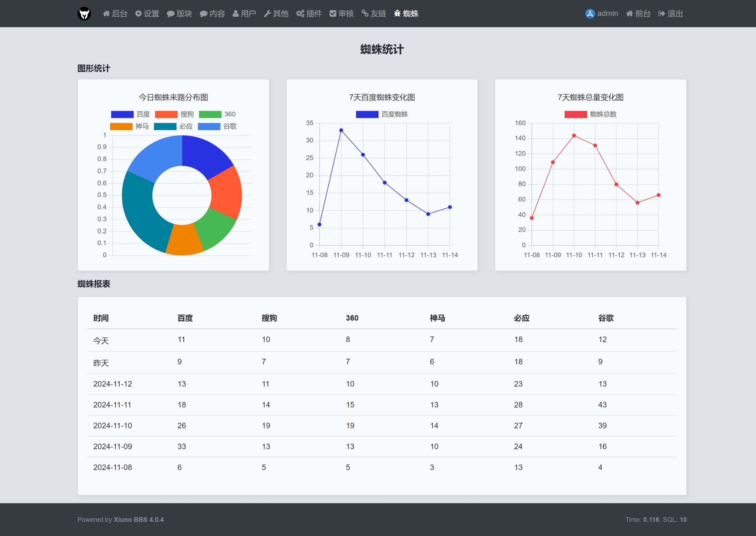Click the 必应 column header in table
This screenshot has width=756, height=536.
click(x=522, y=318)
